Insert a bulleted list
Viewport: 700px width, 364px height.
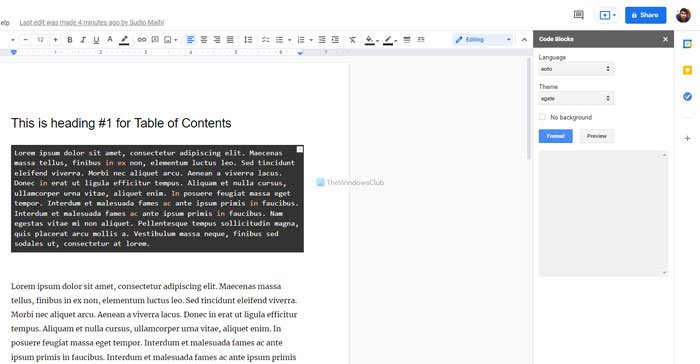tap(279, 40)
